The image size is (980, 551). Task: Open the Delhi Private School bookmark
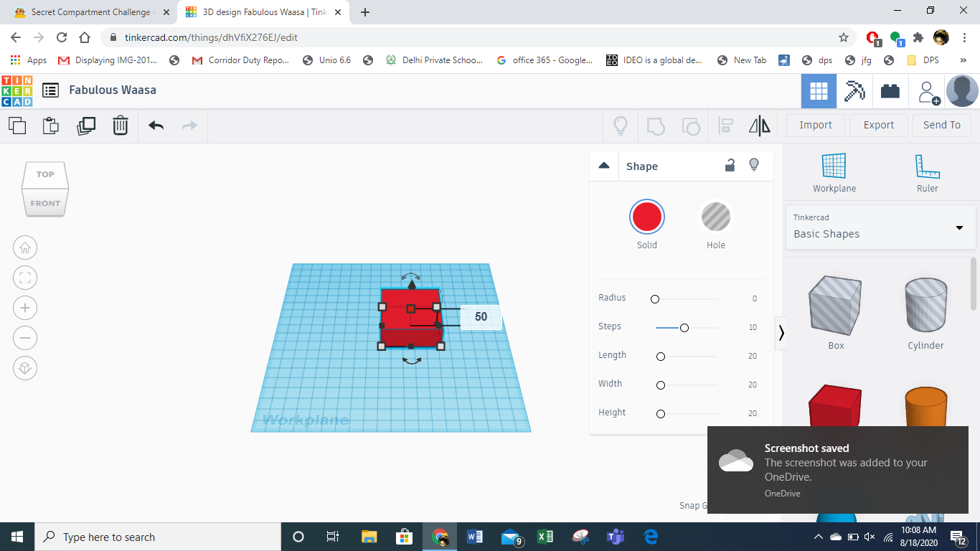434,60
